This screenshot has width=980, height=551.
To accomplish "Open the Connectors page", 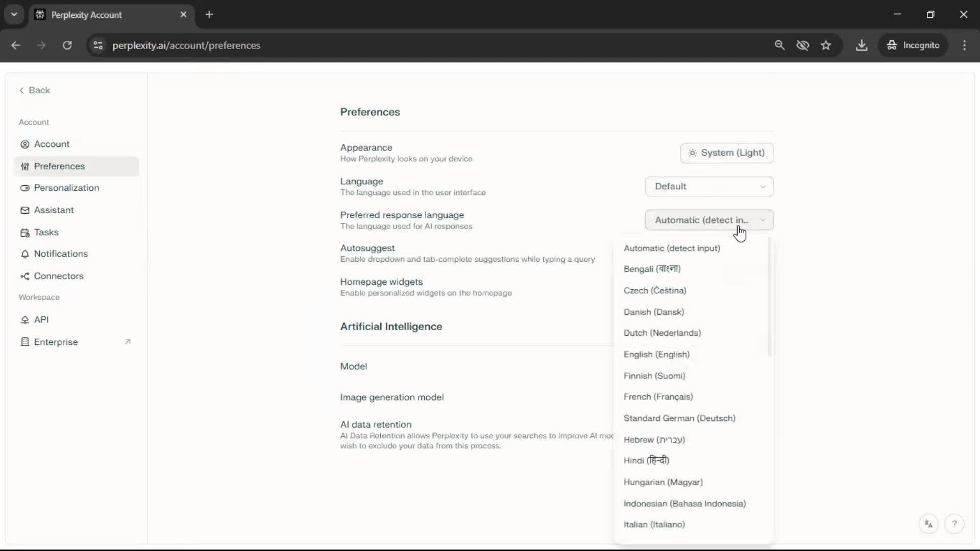I will 58,276.
